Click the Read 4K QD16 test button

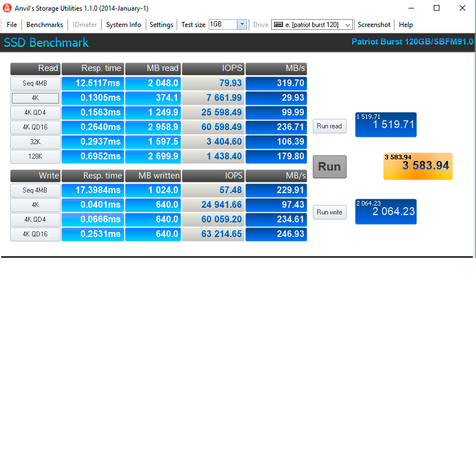[x=35, y=127]
